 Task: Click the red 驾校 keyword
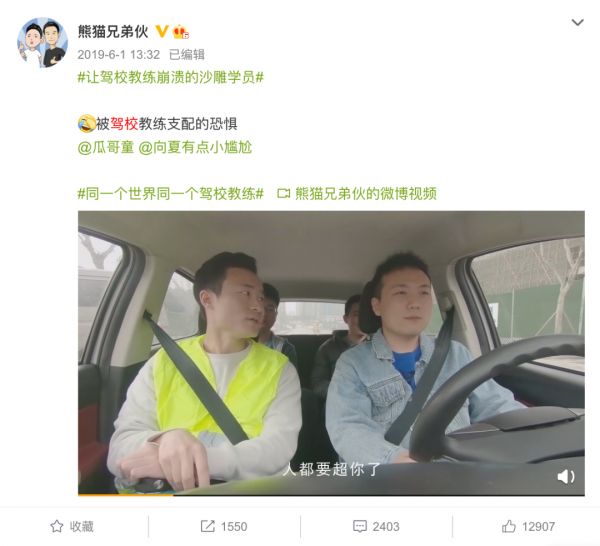[124, 124]
